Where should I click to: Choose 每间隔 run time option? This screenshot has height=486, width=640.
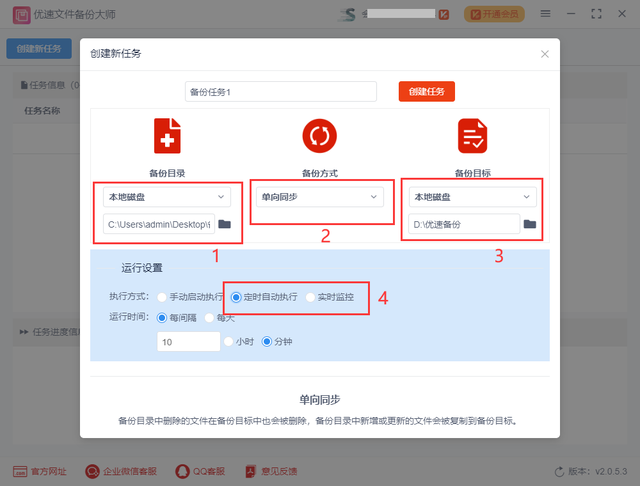click(162, 318)
